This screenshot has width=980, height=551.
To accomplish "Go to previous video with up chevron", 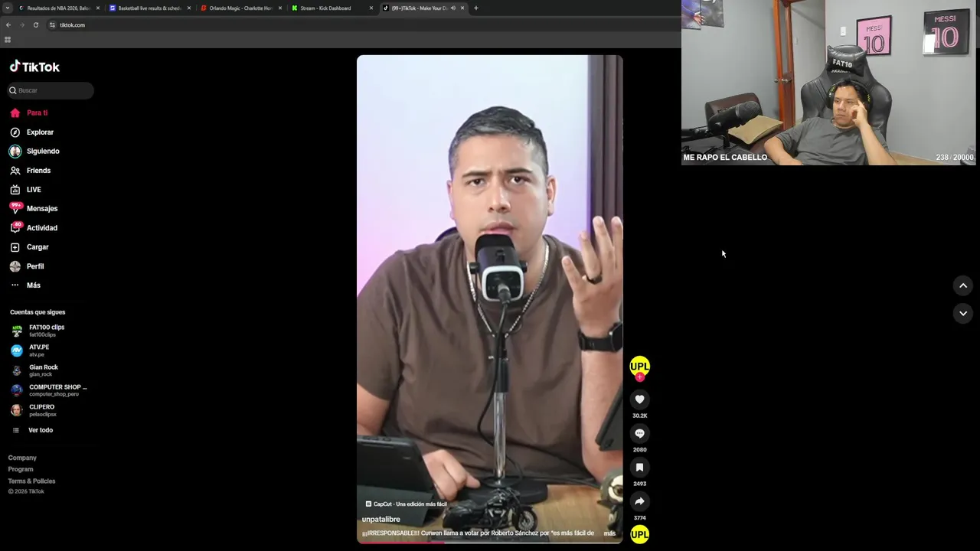I will (963, 285).
